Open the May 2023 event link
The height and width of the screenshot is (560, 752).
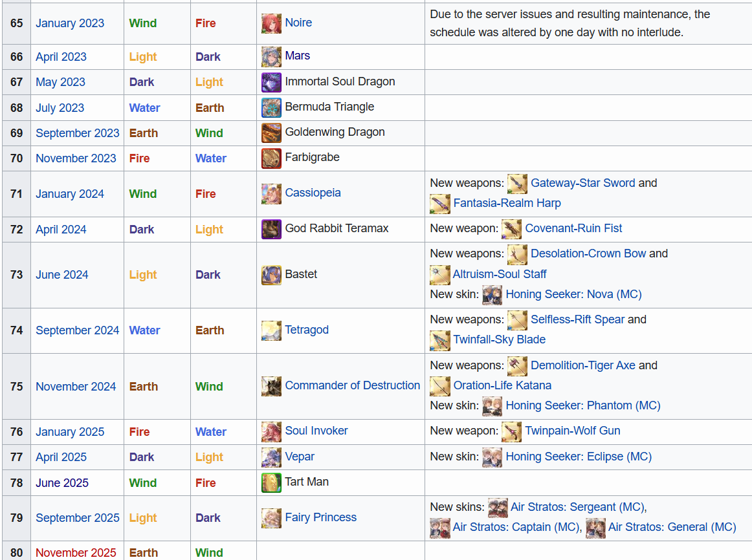point(60,82)
